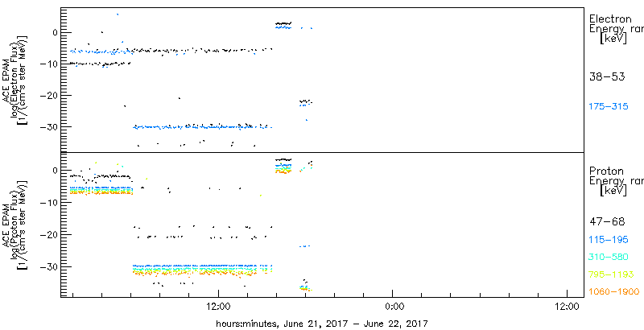This screenshot has width=644, height=330.
Task: Click the -20 tick label on the electron plot
Action: click(x=48, y=95)
